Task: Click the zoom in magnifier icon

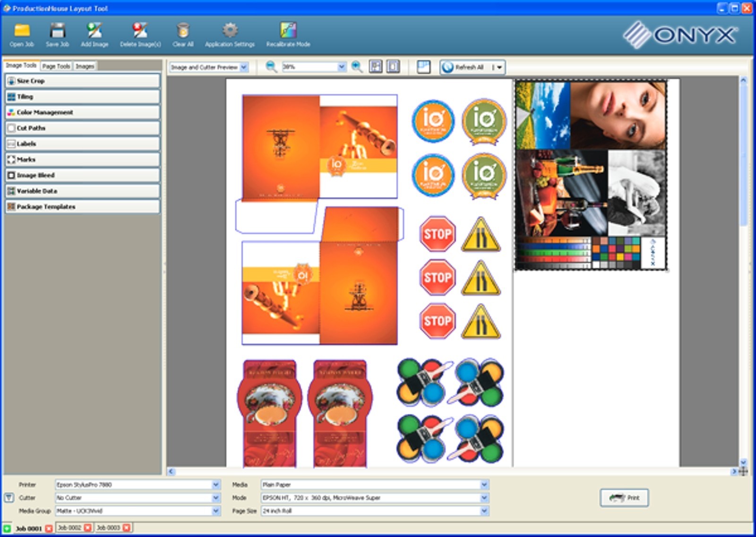Action: point(356,67)
